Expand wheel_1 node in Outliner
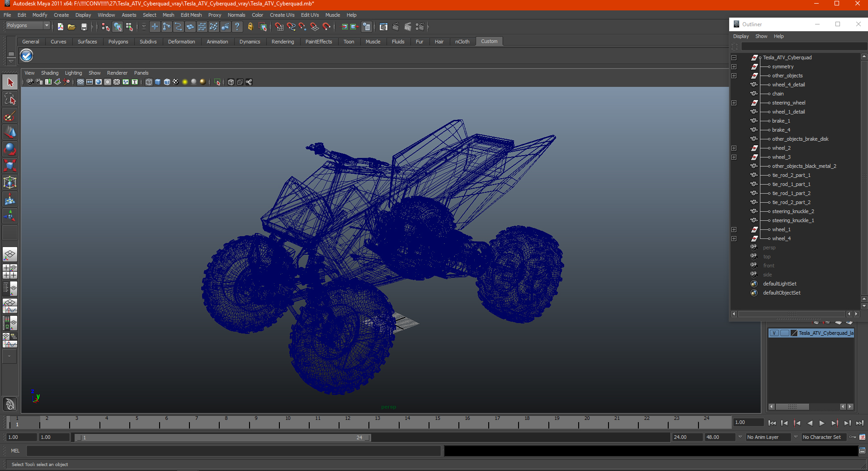The height and width of the screenshot is (471, 868). (x=734, y=229)
